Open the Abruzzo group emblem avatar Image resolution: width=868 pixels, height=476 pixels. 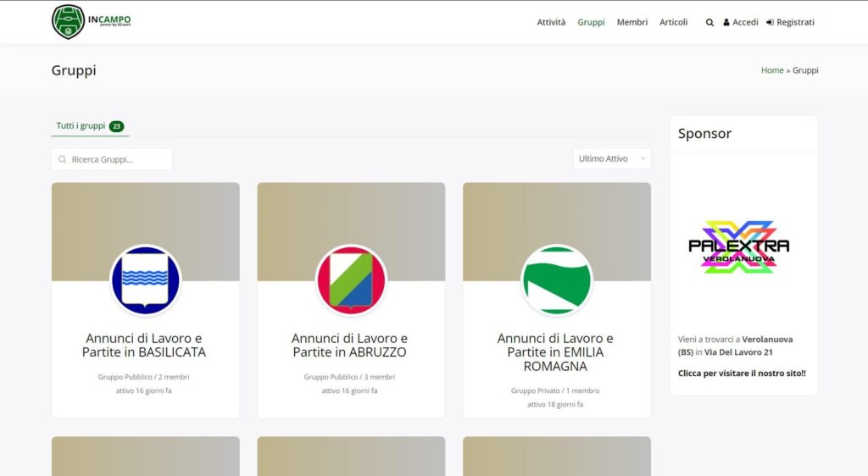point(351,280)
